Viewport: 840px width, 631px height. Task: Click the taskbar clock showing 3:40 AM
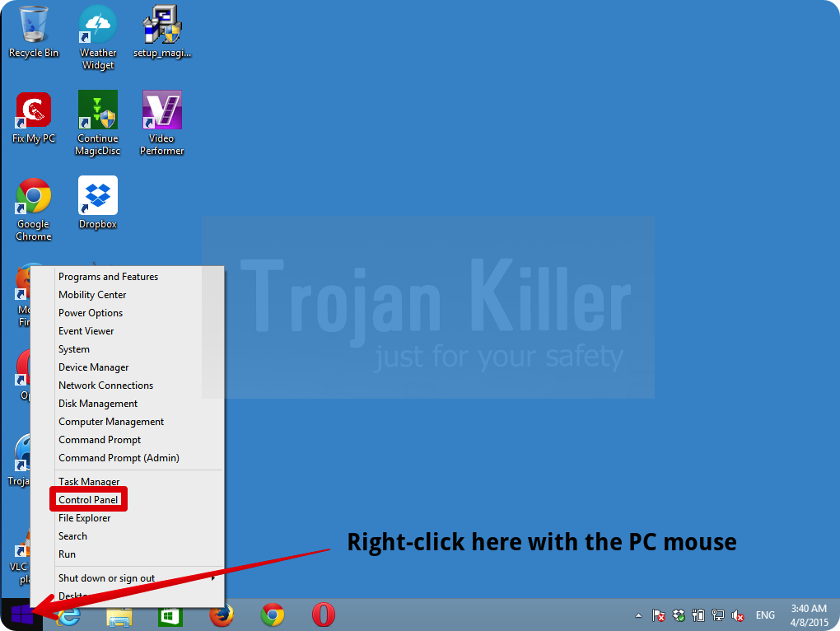[808, 615]
